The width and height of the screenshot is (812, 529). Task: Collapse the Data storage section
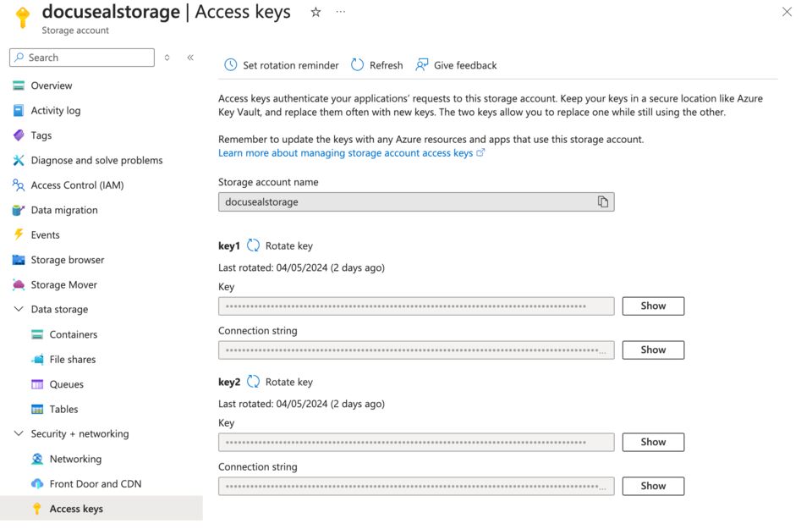pos(18,309)
